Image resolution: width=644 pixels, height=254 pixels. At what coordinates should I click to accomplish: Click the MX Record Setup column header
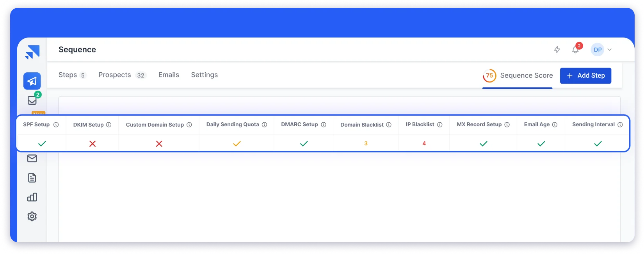479,125
